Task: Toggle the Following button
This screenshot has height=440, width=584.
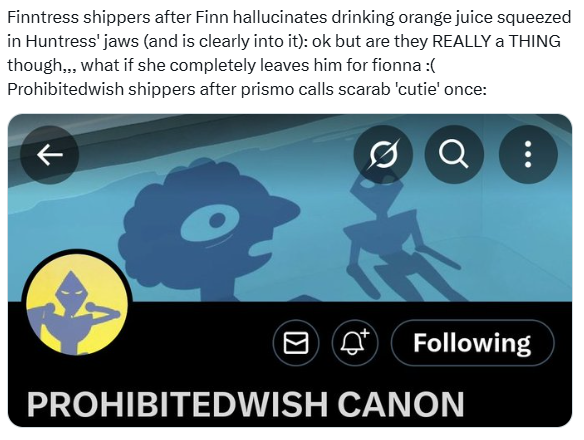Action: pyautogui.click(x=472, y=343)
